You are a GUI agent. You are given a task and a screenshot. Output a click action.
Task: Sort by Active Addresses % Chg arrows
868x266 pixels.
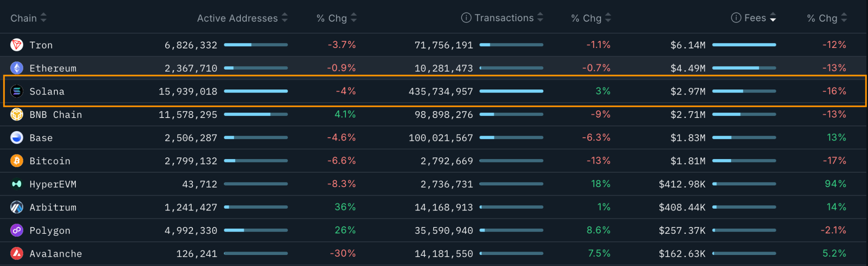pyautogui.click(x=354, y=18)
